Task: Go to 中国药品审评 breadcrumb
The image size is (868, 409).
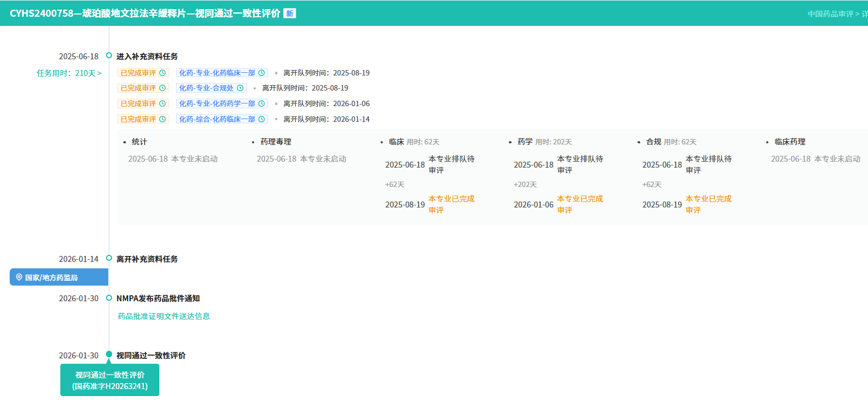Action: coord(830,14)
